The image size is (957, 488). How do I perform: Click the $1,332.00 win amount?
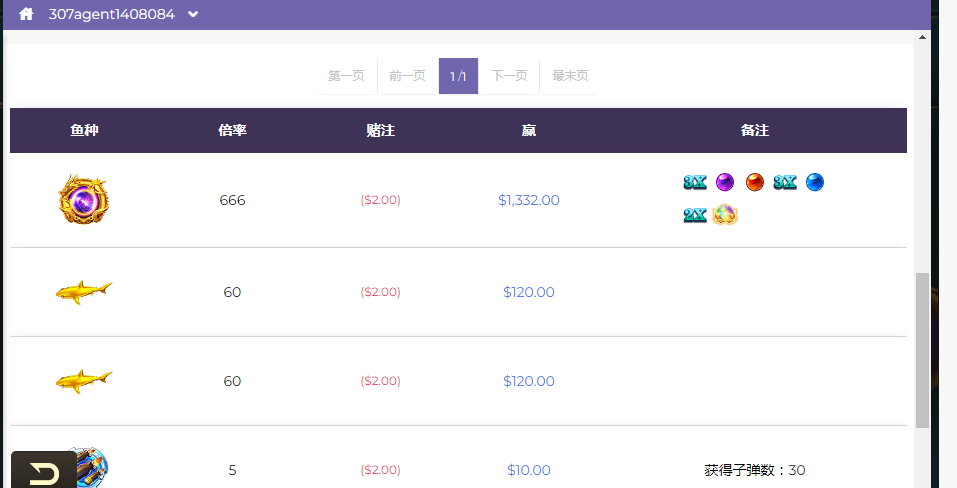click(529, 200)
